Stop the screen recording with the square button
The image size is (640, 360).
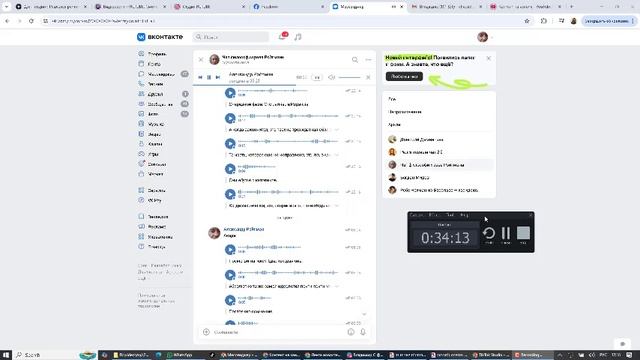523,233
